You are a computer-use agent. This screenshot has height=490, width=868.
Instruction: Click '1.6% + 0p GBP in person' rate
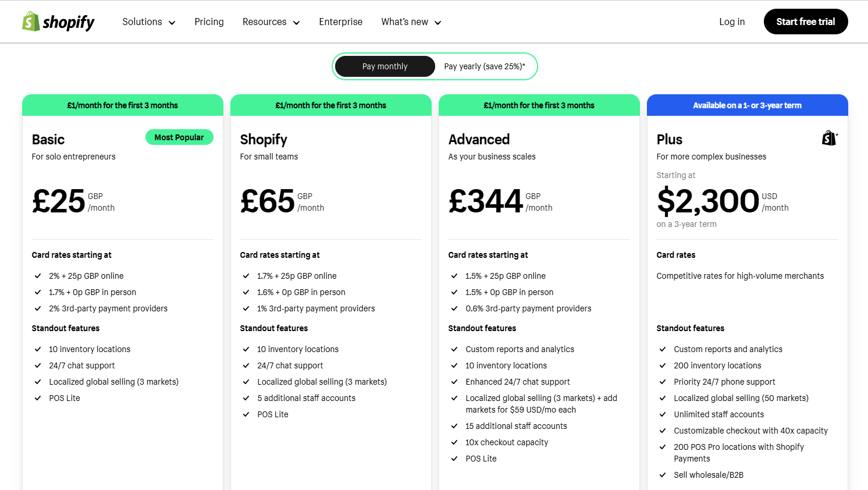301,292
